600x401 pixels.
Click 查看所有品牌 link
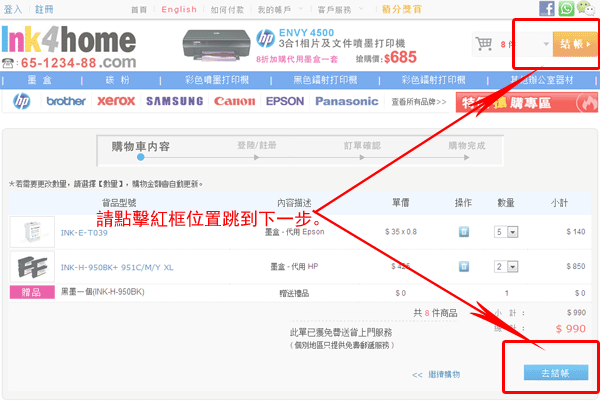click(419, 102)
